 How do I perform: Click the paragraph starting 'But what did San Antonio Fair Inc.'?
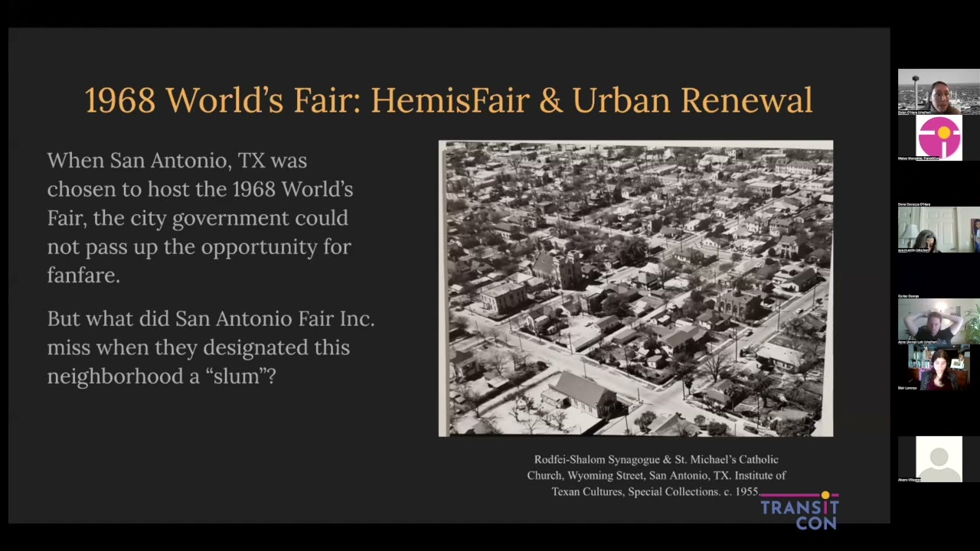pos(211,347)
